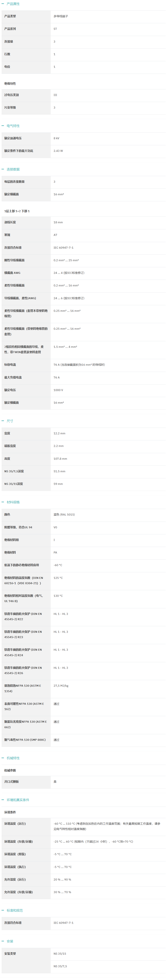Click the value 多导线端子

[61, 16]
